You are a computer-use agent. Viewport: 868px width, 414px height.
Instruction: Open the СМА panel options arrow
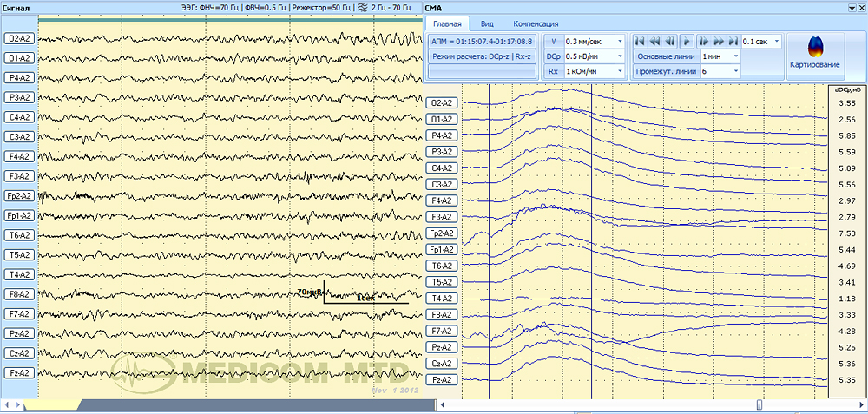[852, 8]
